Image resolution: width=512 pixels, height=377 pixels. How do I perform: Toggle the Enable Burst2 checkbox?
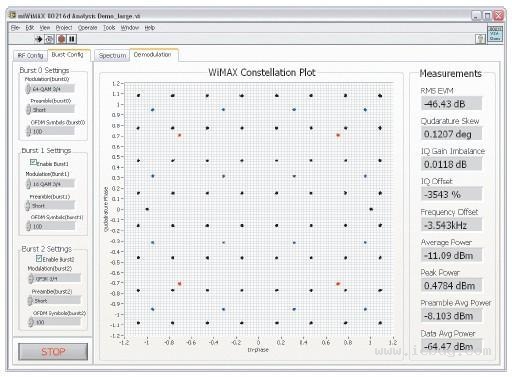coord(39,258)
